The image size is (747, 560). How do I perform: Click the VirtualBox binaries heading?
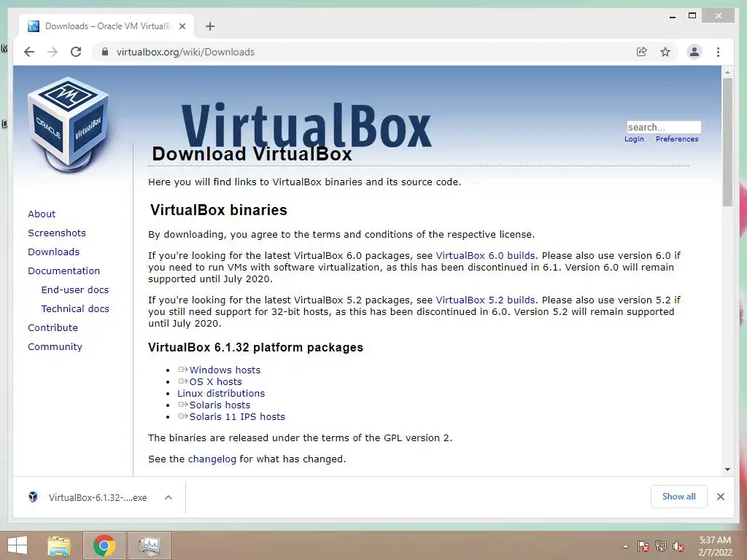tap(219, 210)
